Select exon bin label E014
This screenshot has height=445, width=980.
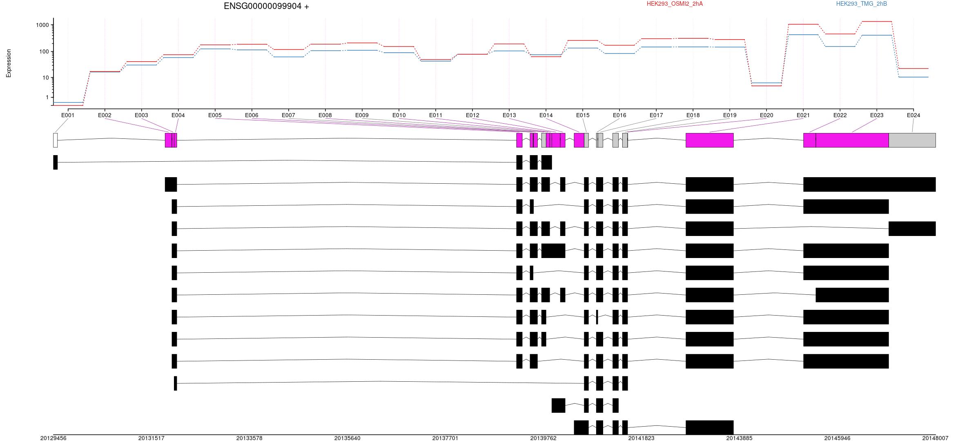[x=546, y=115]
